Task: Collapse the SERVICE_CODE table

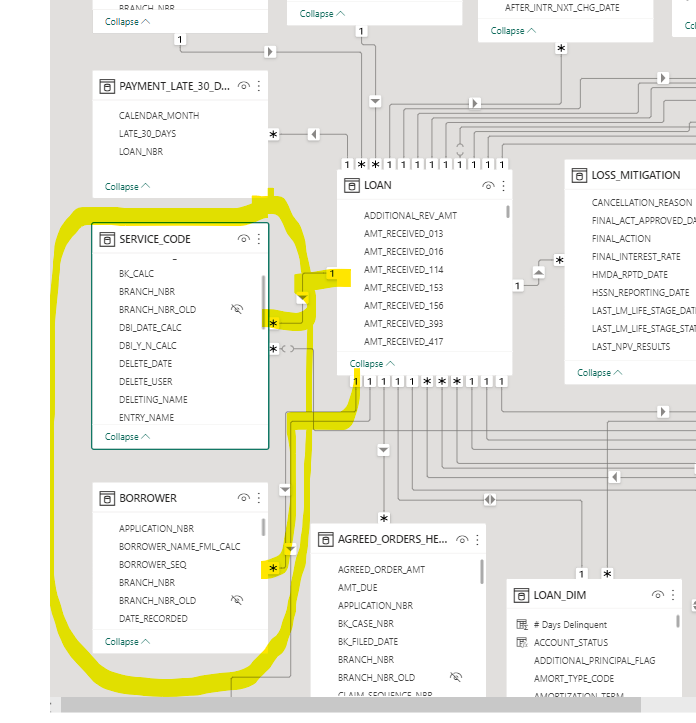Action: 127,436
